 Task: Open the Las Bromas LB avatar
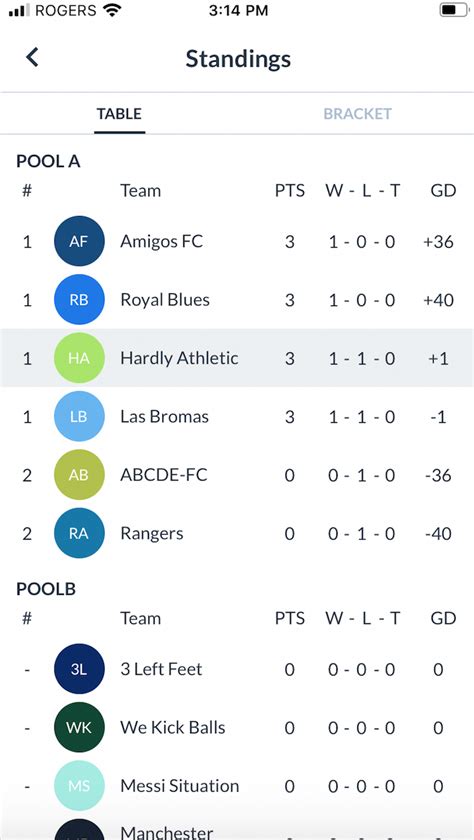point(79,416)
